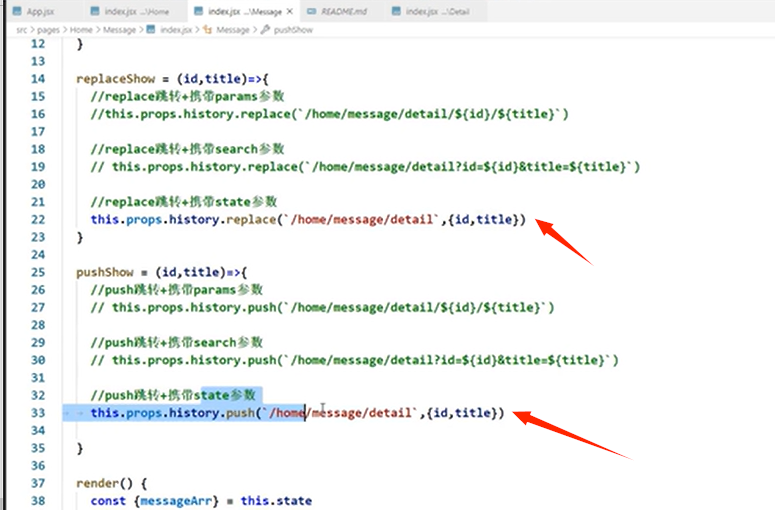Click closing brace on line 23
The height and width of the screenshot is (510, 775).
pos(80,237)
